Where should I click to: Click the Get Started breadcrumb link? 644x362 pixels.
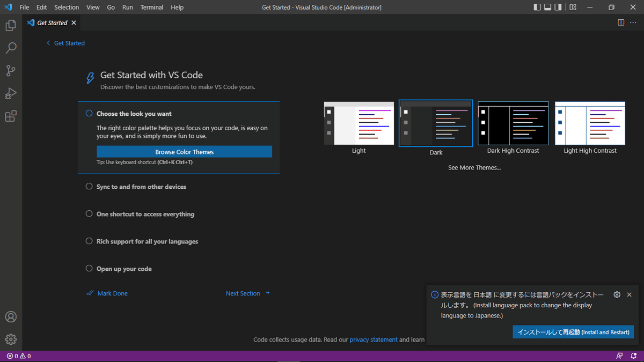pyautogui.click(x=69, y=43)
